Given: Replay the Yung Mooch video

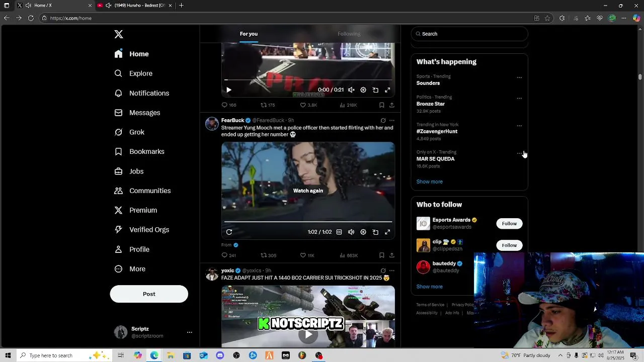Looking at the screenshot, I should pyautogui.click(x=229, y=232).
